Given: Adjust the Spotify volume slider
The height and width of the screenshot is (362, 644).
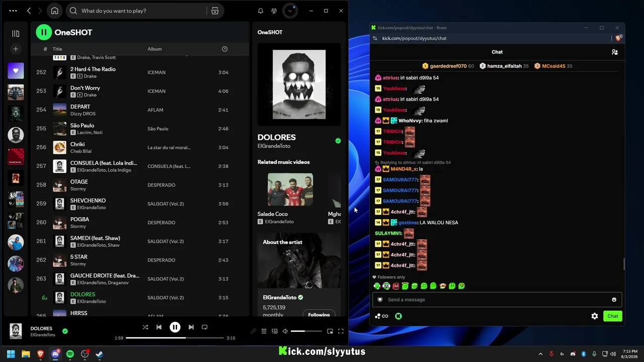Looking at the screenshot, I should 306,331.
